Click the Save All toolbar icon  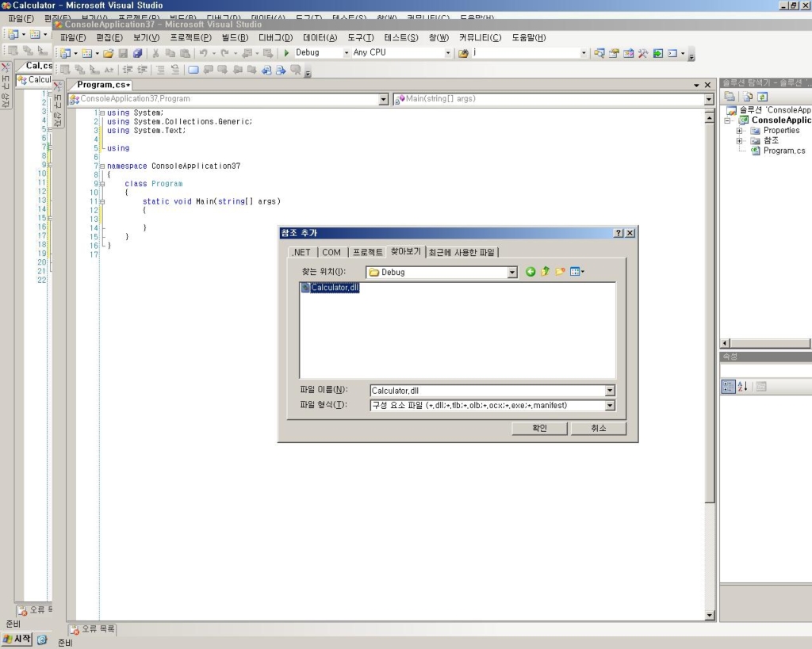137,53
